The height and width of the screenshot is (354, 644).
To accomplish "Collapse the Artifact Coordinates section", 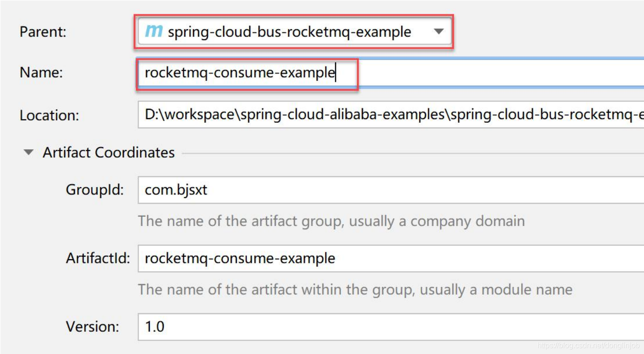I will tap(29, 153).
